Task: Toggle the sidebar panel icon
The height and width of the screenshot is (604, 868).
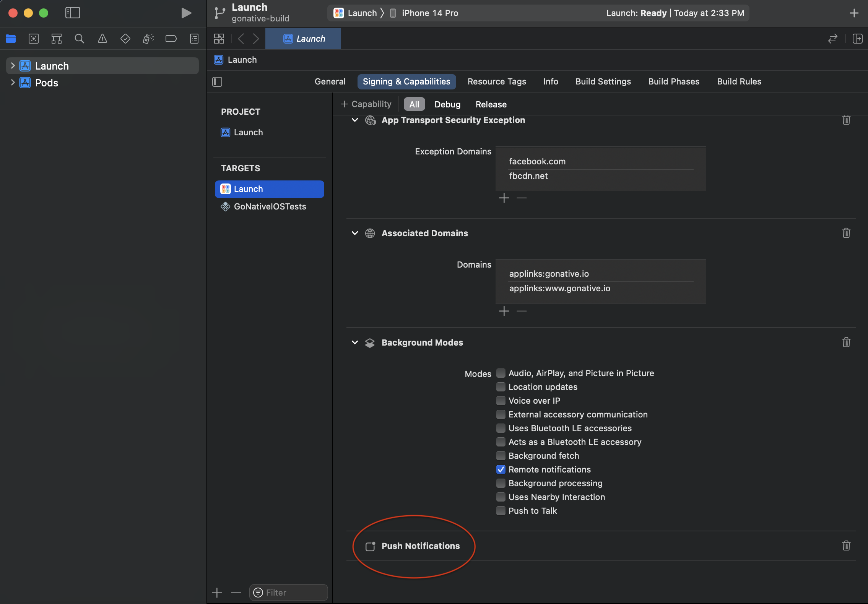Action: (73, 12)
